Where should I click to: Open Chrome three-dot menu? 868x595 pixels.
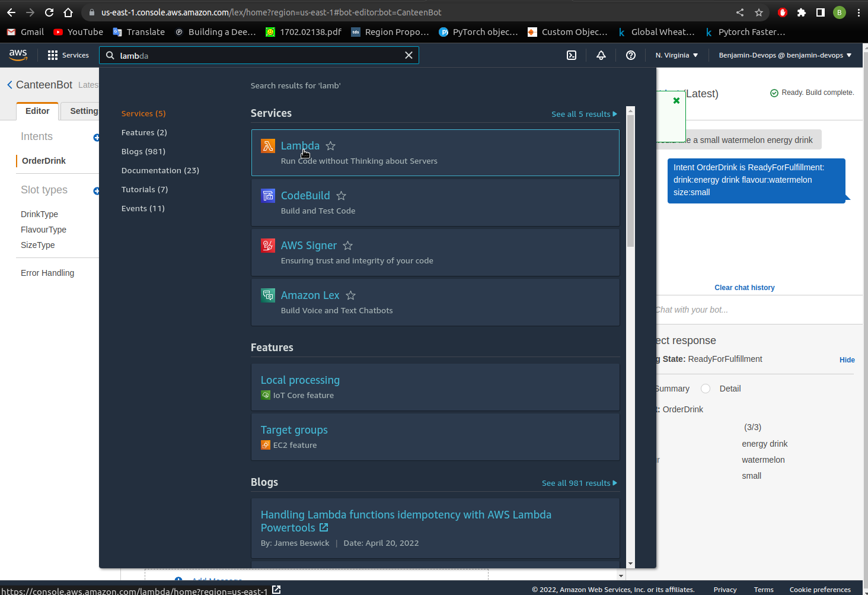tap(859, 12)
